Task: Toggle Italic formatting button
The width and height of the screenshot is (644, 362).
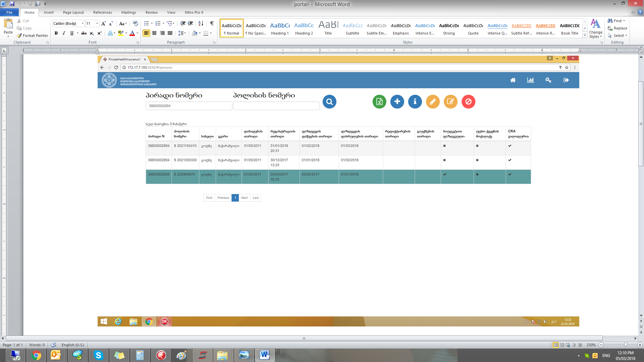Action: [x=64, y=33]
